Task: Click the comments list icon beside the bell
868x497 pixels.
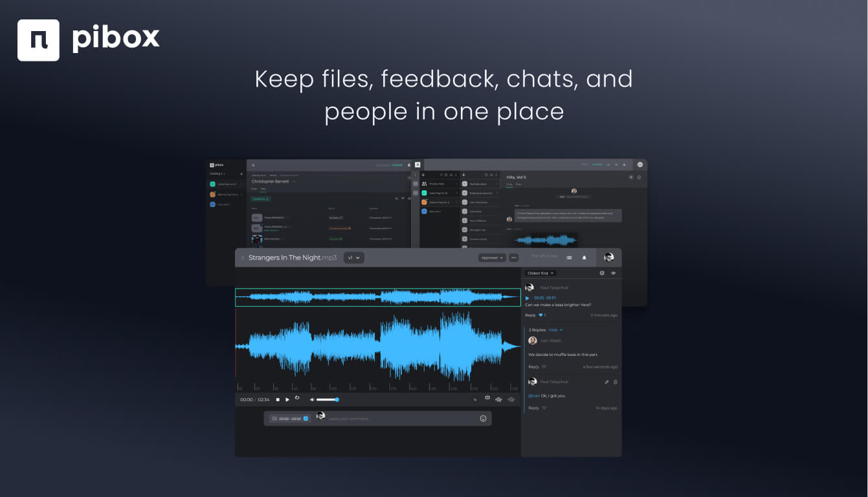Action: tap(569, 258)
